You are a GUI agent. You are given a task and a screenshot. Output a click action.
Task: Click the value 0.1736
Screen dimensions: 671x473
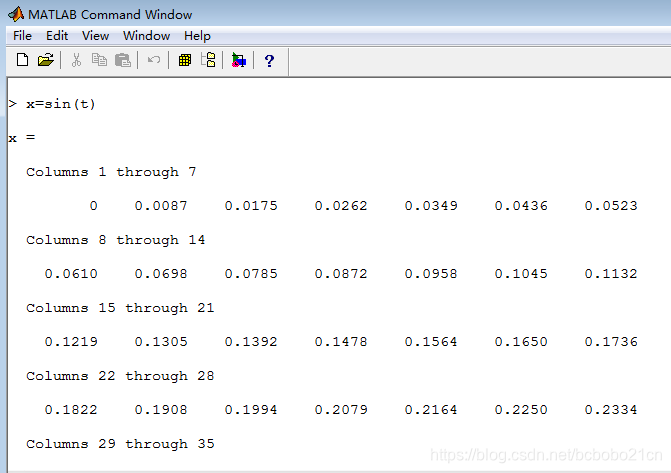(611, 342)
